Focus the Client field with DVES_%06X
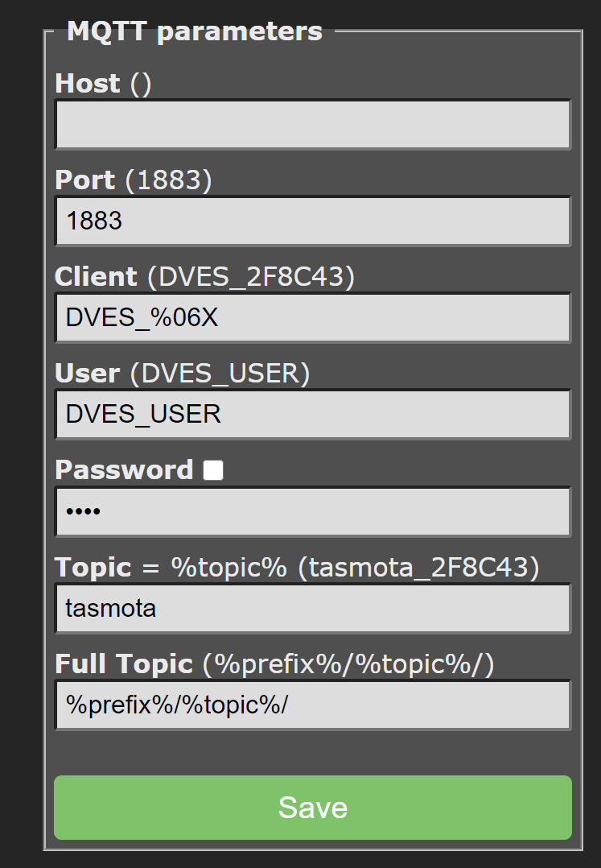Screen dimensions: 601x868 tap(313, 318)
